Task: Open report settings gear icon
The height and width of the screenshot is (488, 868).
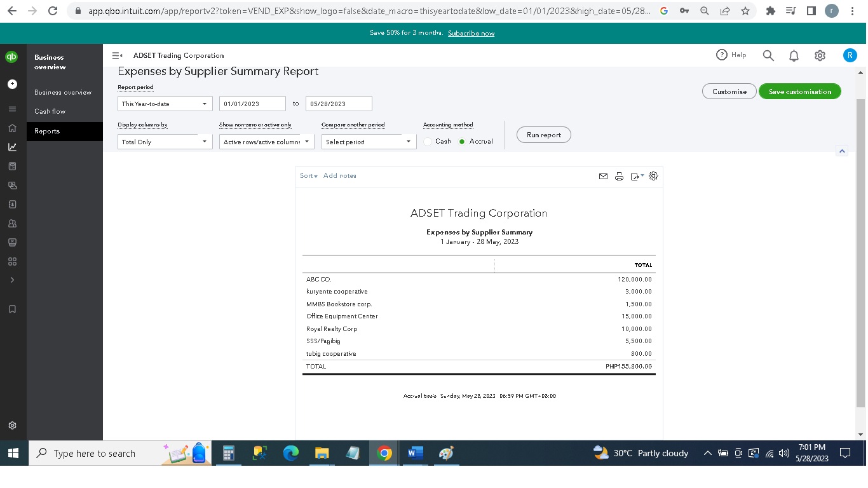Action: [653, 176]
